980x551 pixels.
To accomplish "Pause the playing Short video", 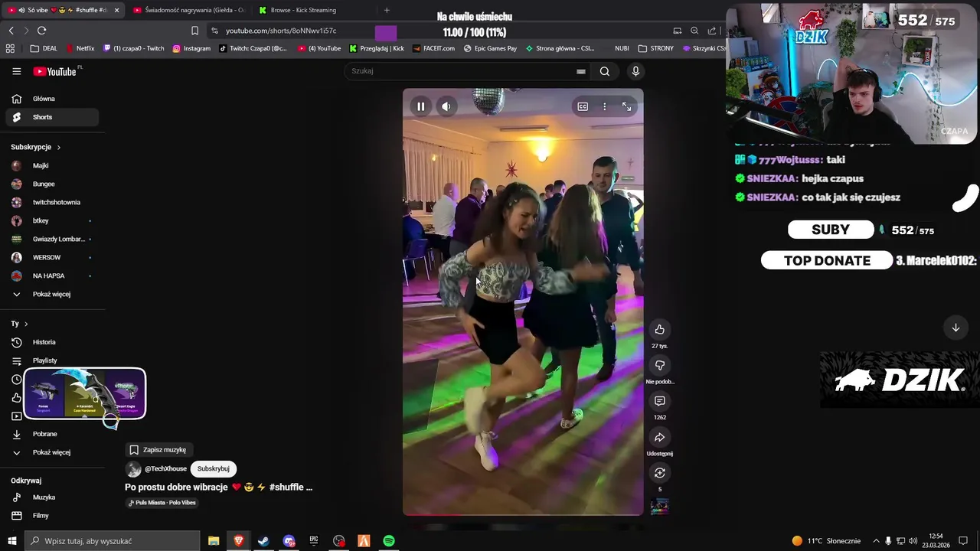I will (x=420, y=106).
